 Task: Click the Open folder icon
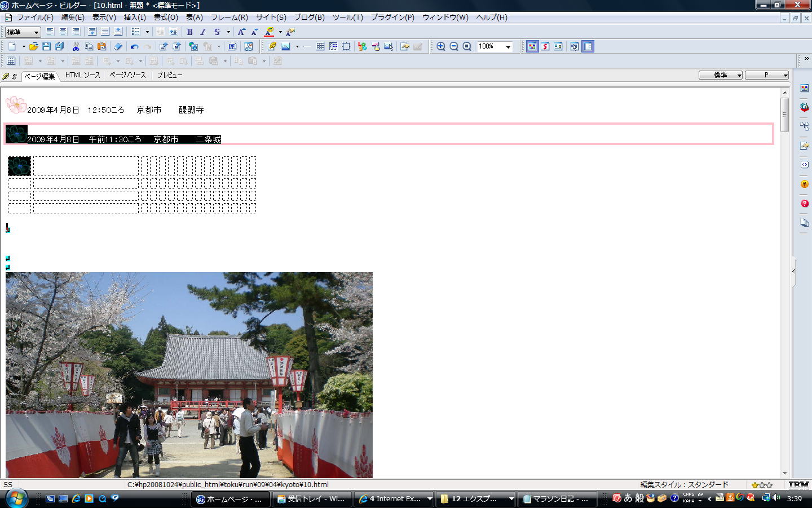[x=34, y=47]
